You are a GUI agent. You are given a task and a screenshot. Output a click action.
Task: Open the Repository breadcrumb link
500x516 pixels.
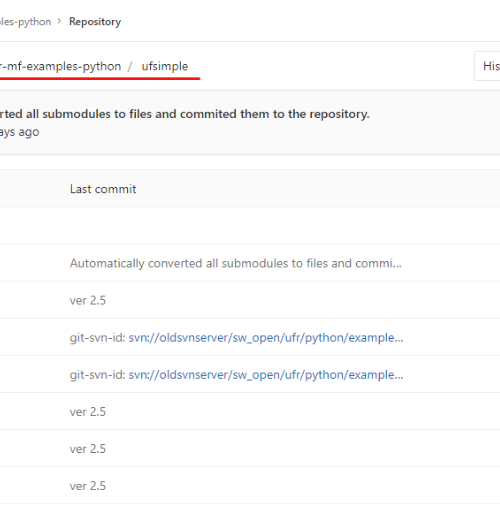coord(95,22)
